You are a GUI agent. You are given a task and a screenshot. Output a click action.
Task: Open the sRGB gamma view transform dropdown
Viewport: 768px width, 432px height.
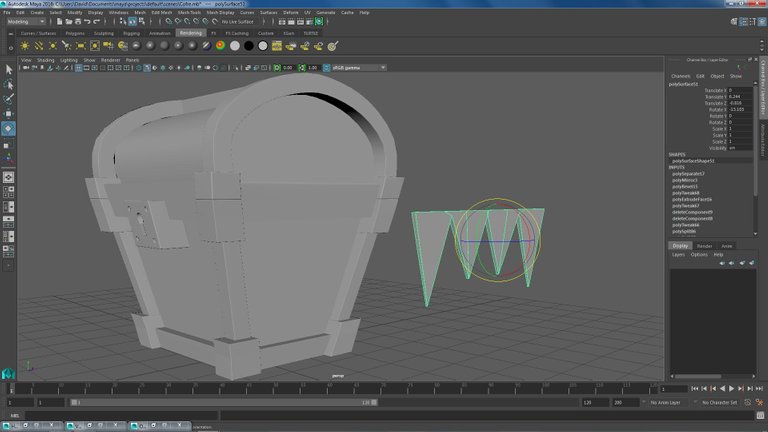coord(359,68)
